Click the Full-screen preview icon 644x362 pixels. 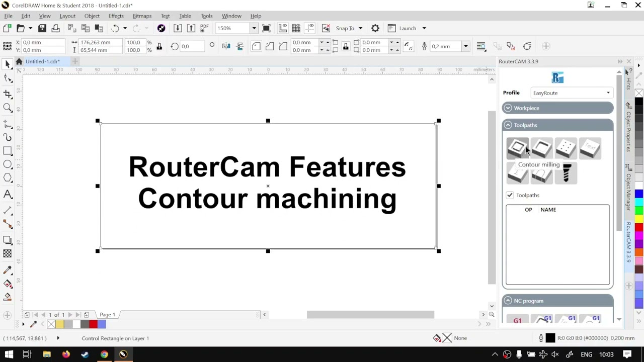click(267, 28)
